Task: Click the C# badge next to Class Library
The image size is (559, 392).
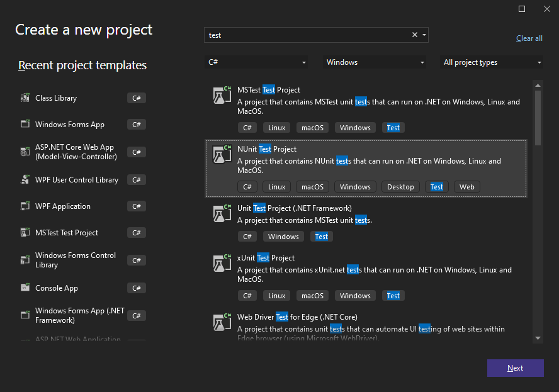Action: click(137, 98)
